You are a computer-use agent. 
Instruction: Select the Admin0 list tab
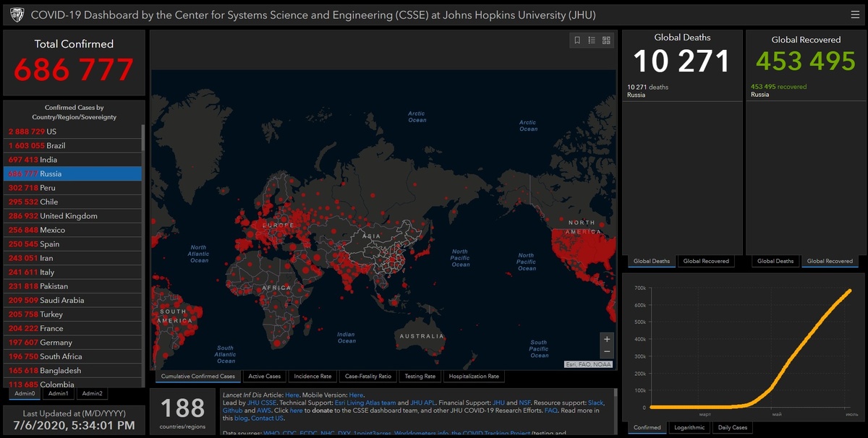click(25, 394)
